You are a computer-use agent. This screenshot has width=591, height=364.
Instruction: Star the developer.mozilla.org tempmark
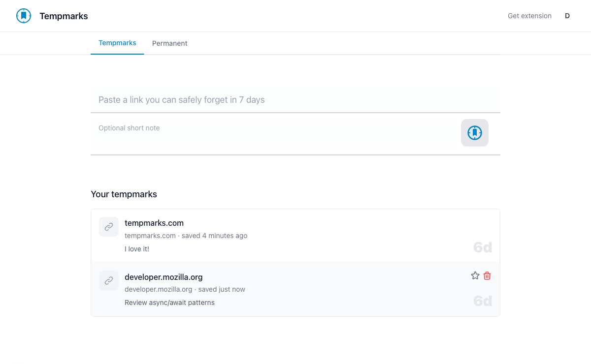coord(475,276)
